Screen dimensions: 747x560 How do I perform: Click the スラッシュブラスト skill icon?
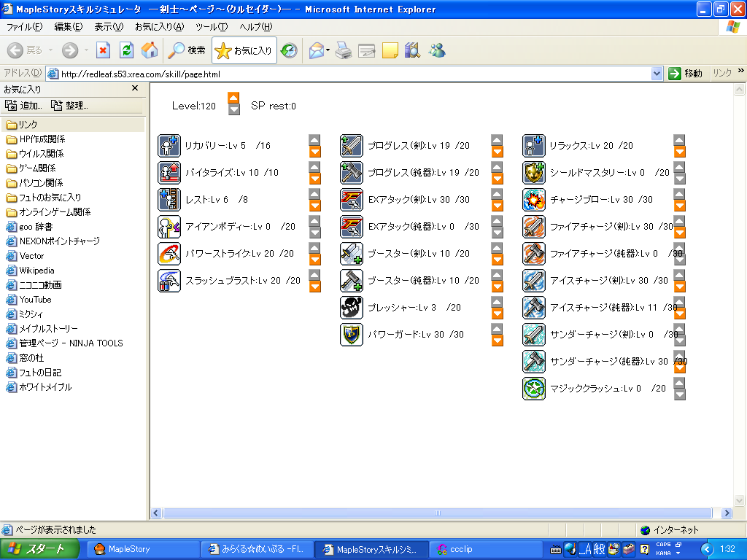click(169, 281)
